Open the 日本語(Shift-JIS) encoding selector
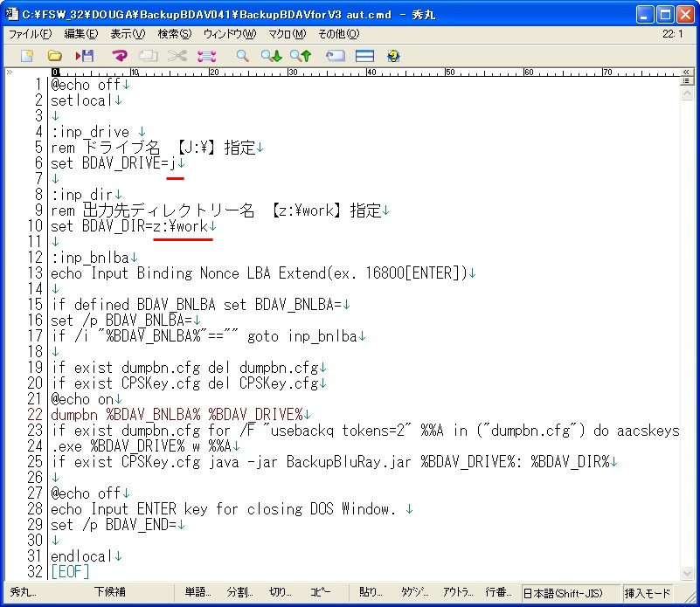 568,593
